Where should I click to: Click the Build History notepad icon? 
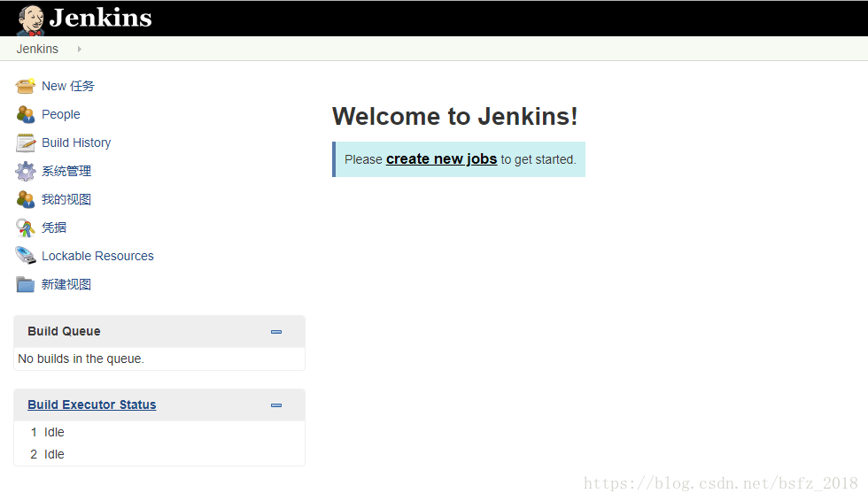[26, 143]
